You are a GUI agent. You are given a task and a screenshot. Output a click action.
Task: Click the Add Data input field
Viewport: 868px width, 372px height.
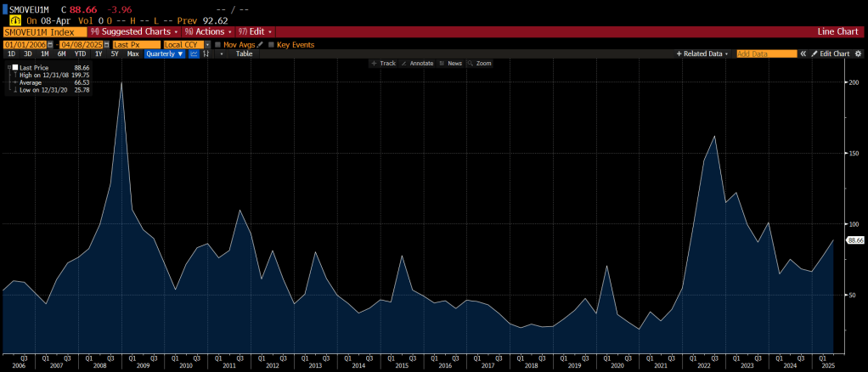pyautogui.click(x=766, y=54)
